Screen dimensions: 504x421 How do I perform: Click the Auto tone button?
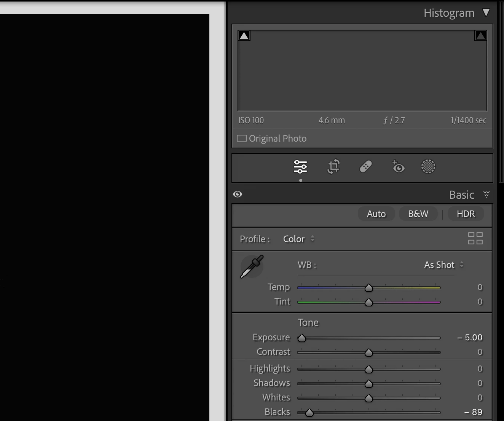pos(376,214)
